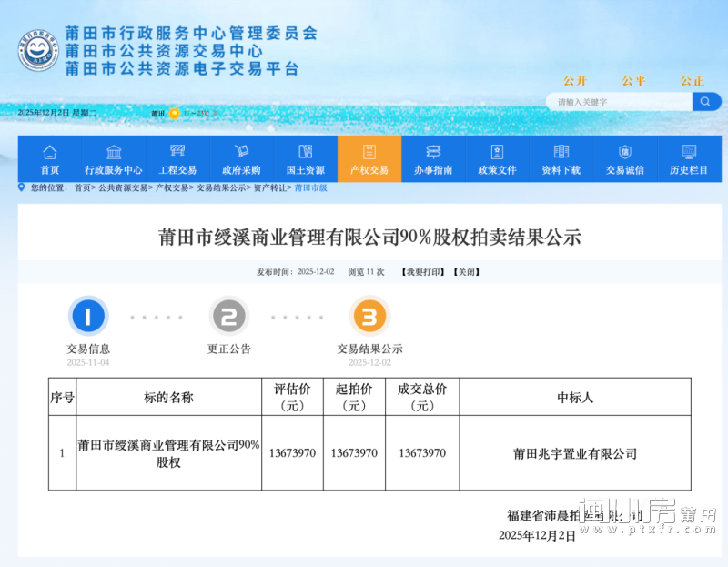Click the 【关闭】 close link
728x567 pixels.
tap(464, 270)
